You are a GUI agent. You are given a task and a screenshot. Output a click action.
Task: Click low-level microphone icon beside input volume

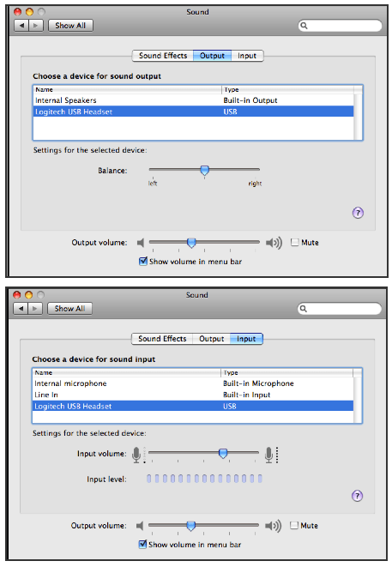tap(138, 455)
